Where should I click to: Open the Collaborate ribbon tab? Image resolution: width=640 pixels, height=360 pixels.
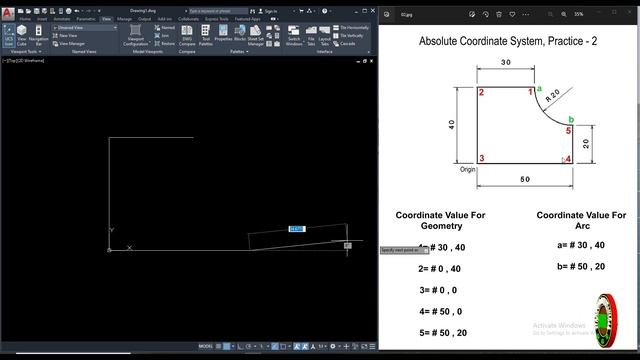click(188, 19)
